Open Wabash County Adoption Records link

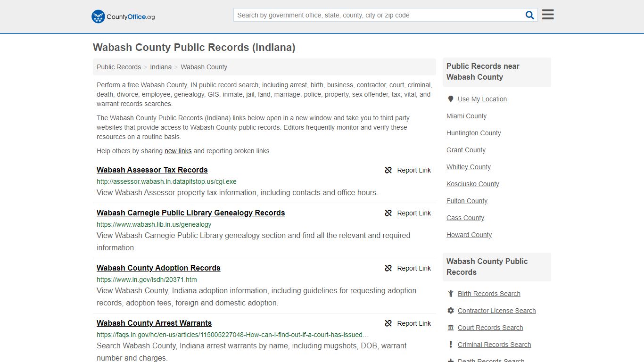[x=158, y=268]
